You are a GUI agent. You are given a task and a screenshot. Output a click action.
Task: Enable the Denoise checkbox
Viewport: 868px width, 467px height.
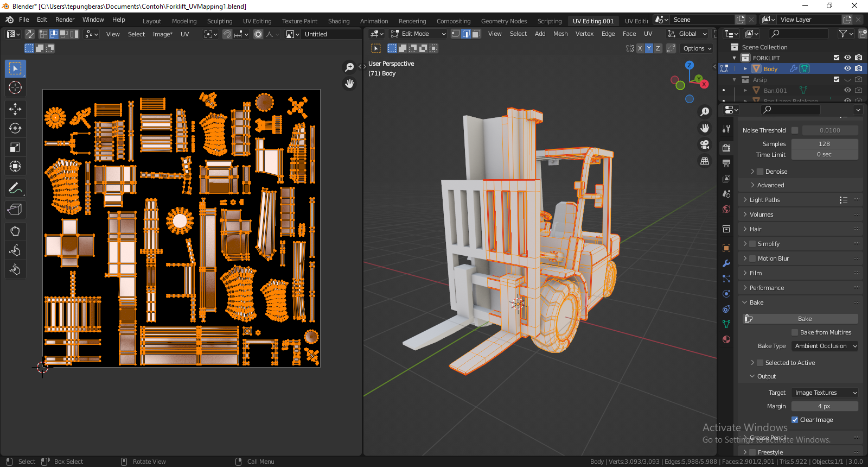(760, 172)
